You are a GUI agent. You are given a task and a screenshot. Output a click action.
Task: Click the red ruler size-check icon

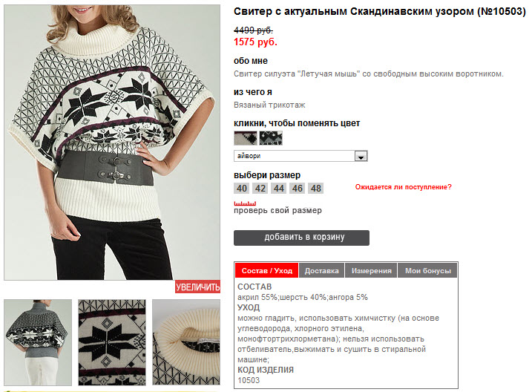[245, 203]
